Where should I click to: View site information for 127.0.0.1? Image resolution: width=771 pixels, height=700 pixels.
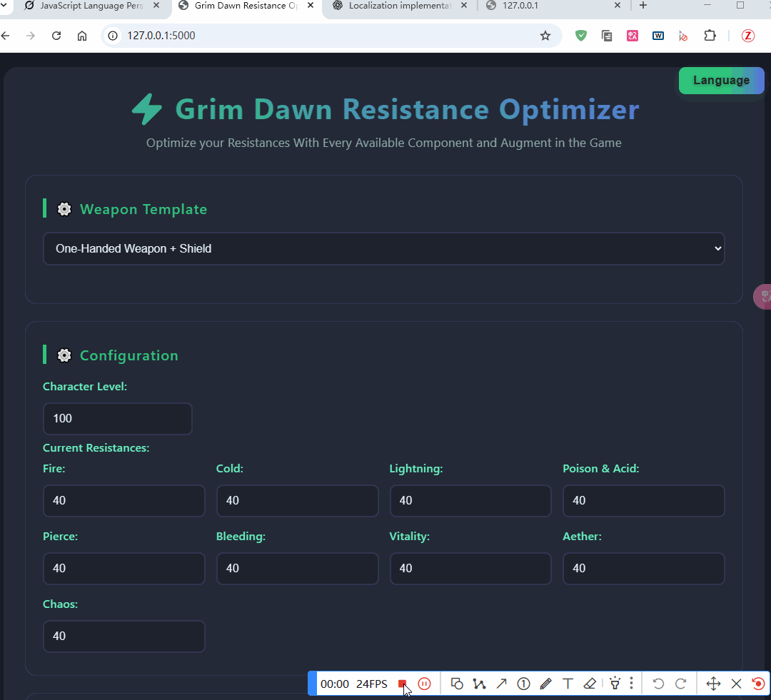click(x=113, y=36)
